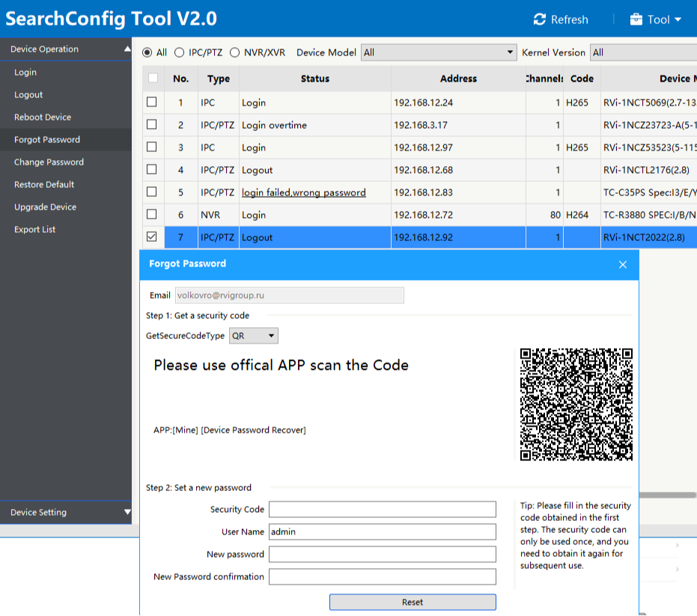Click the Security Code input field

(x=382, y=510)
